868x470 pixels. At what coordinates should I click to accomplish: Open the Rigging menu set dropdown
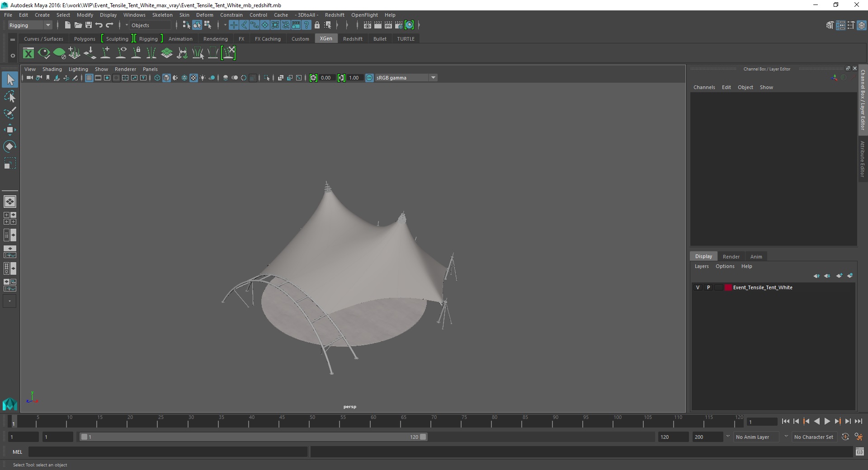[30, 25]
